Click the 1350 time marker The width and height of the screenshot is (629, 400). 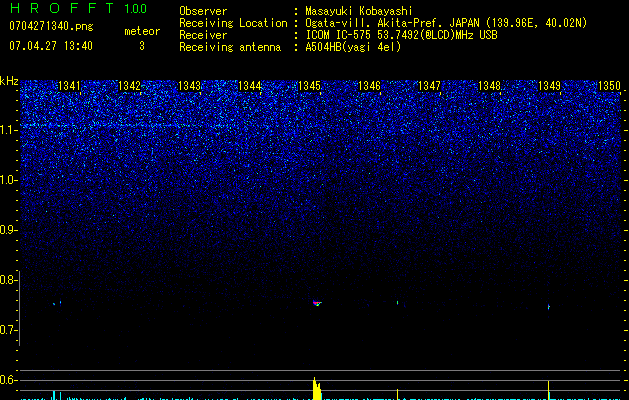609,86
